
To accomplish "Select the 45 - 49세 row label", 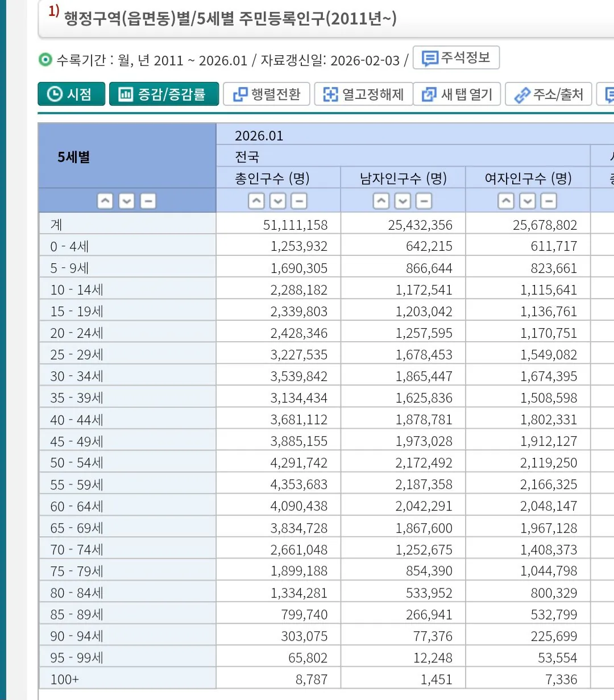I will click(127, 441).
